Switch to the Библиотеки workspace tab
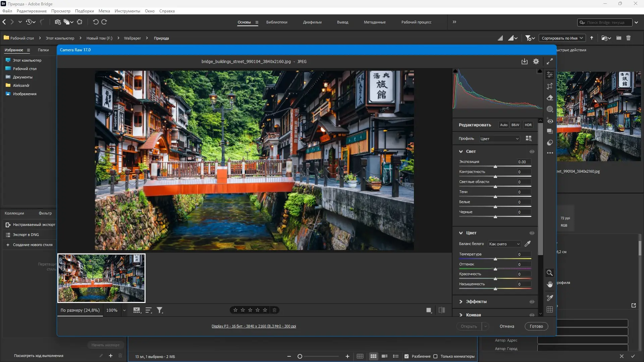This screenshot has width=644, height=362. pos(276,22)
